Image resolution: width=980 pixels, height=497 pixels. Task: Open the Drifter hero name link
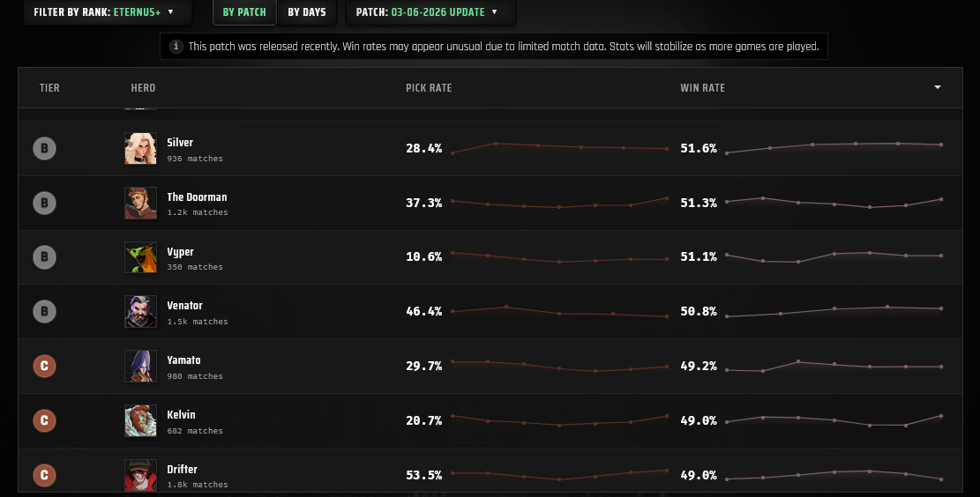click(x=182, y=469)
